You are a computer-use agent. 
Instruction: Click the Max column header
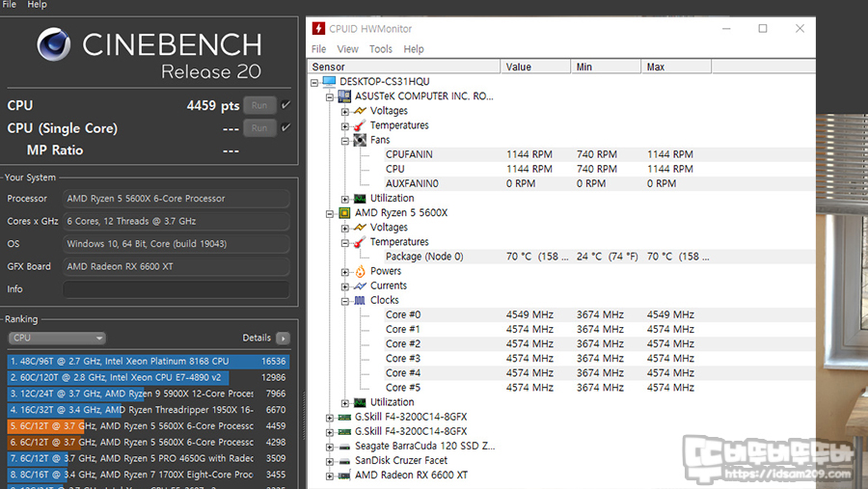pos(676,67)
